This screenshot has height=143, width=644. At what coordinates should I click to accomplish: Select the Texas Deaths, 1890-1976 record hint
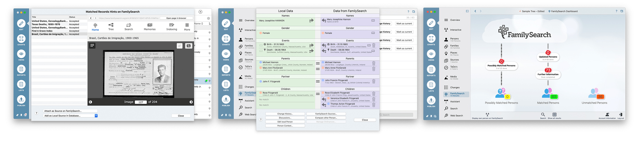click(59, 24)
